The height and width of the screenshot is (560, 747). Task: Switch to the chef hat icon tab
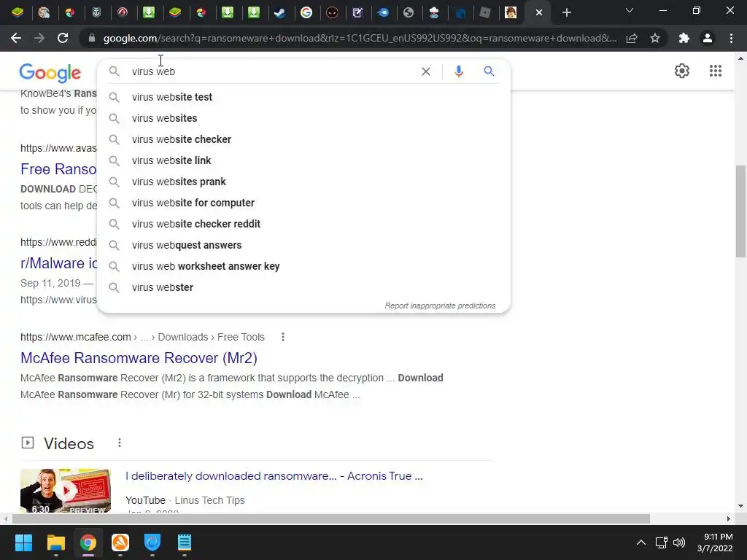pos(434,12)
